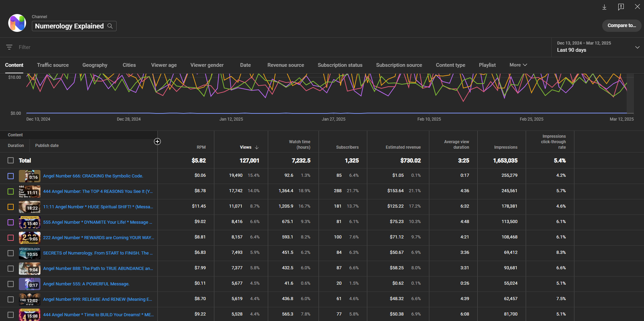Select the Viewer gender tab
This screenshot has height=321, width=644.
point(207,65)
